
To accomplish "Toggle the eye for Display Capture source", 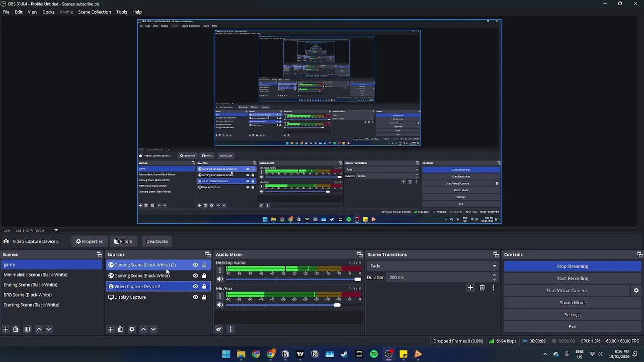I will [196, 297].
